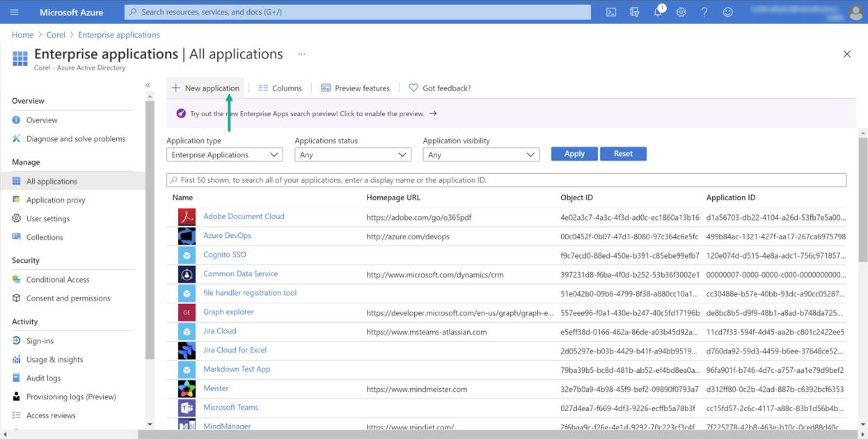
Task: Click the top search resources box
Action: click(357, 12)
